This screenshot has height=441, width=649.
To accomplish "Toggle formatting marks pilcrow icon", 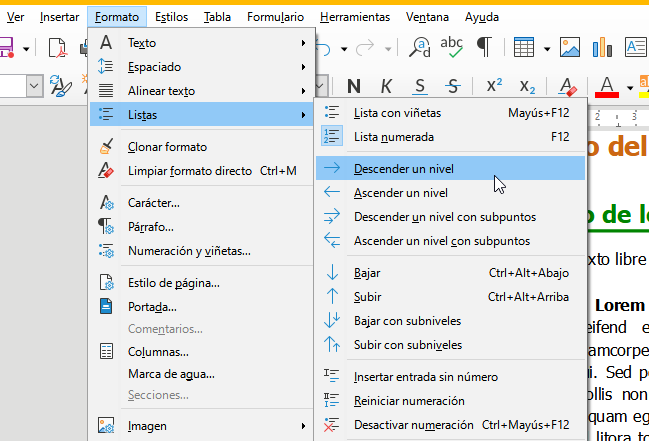I will (x=483, y=47).
